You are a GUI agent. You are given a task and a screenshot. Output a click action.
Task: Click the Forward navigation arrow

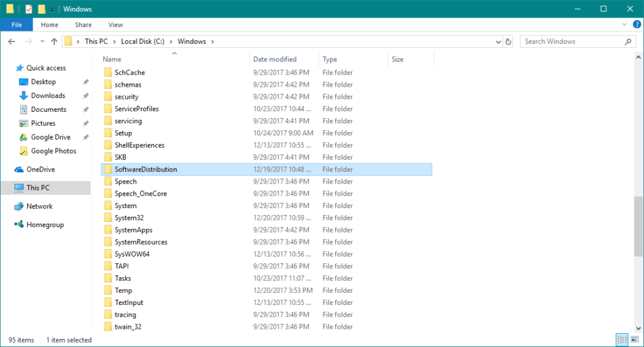click(28, 41)
